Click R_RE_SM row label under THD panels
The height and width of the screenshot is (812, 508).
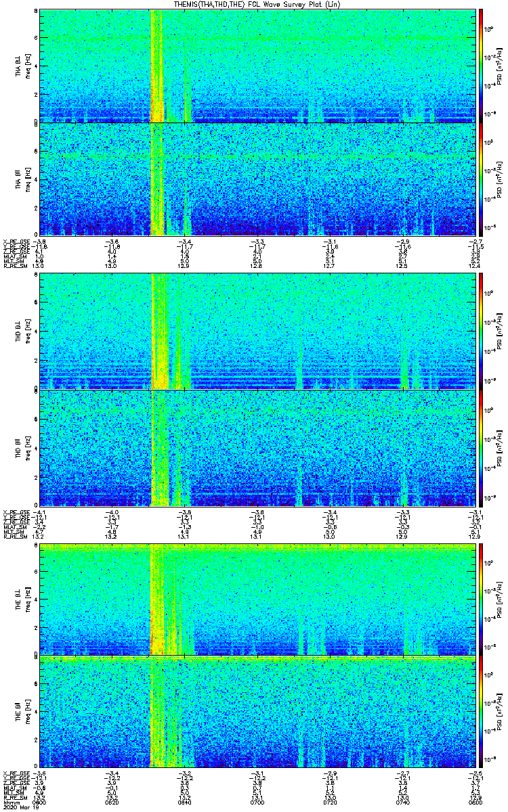14,537
